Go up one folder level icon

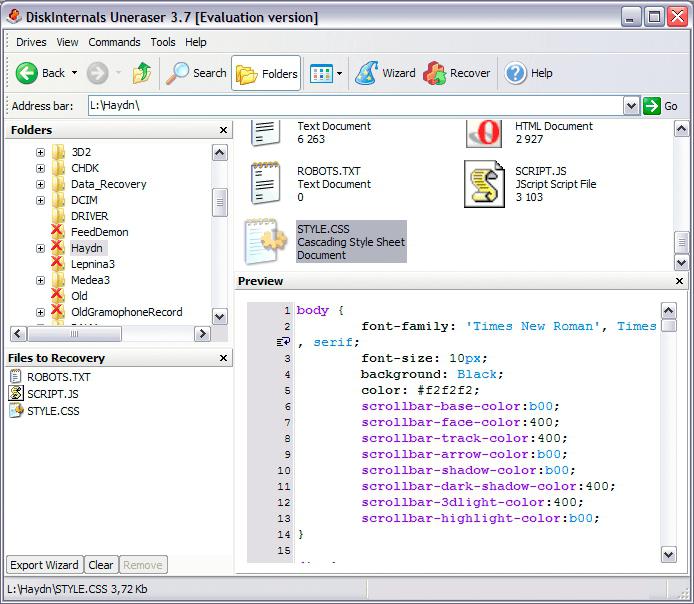(x=142, y=73)
